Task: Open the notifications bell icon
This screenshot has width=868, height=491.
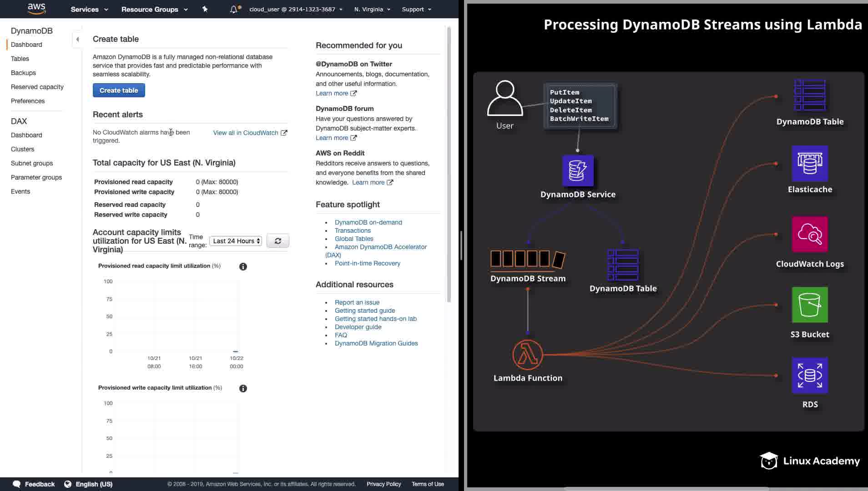Action: [234, 9]
